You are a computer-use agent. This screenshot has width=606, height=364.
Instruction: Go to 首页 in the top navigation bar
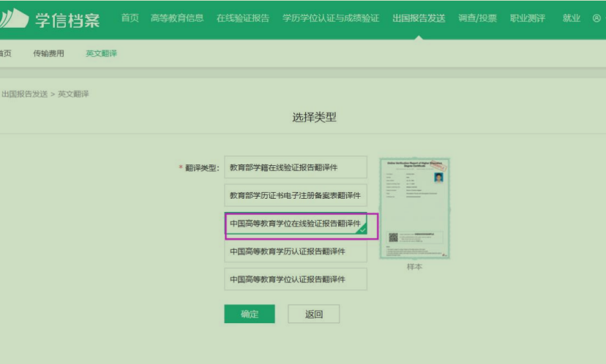tap(130, 18)
